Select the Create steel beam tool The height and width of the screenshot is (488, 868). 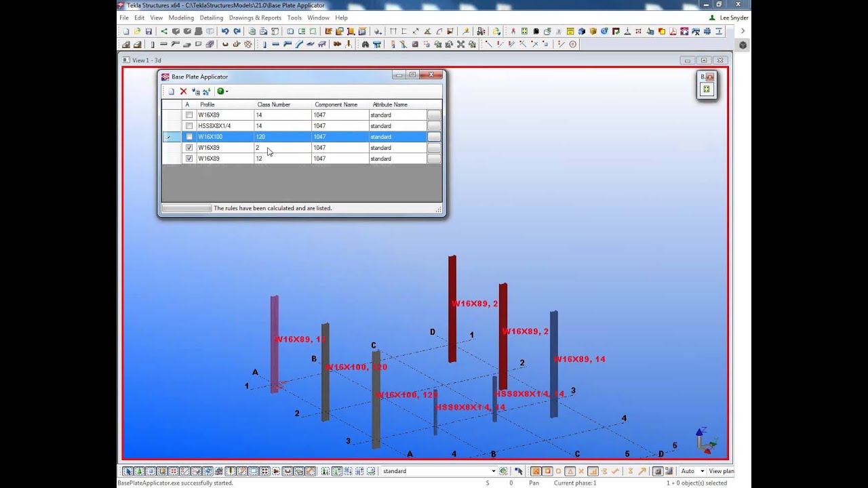pyautogui.click(x=276, y=44)
